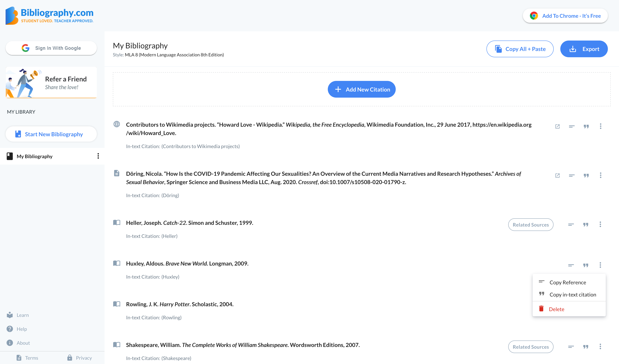
Task: Choose Delete from the open context menu
Action: pyautogui.click(x=557, y=309)
